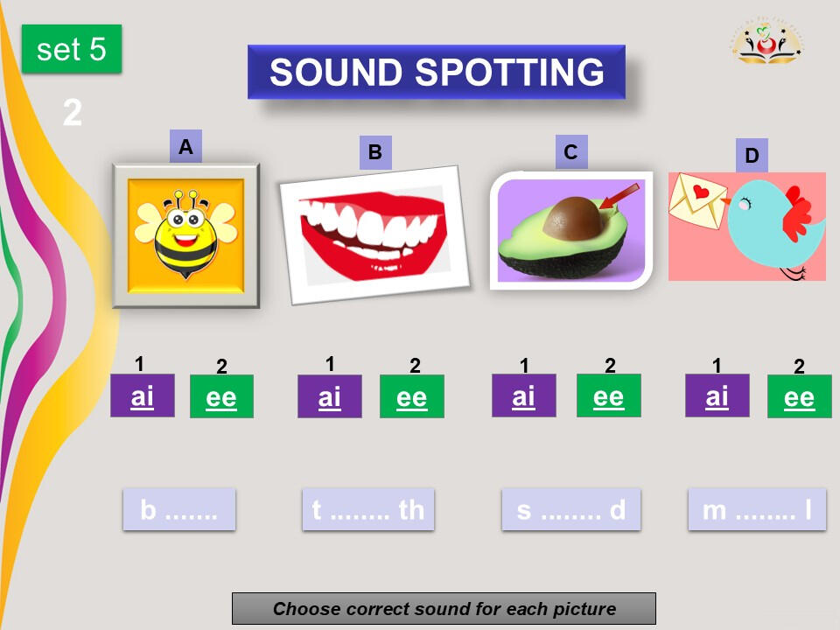This screenshot has width=840, height=630.
Task: Click the bee picture under A
Action: (x=185, y=235)
